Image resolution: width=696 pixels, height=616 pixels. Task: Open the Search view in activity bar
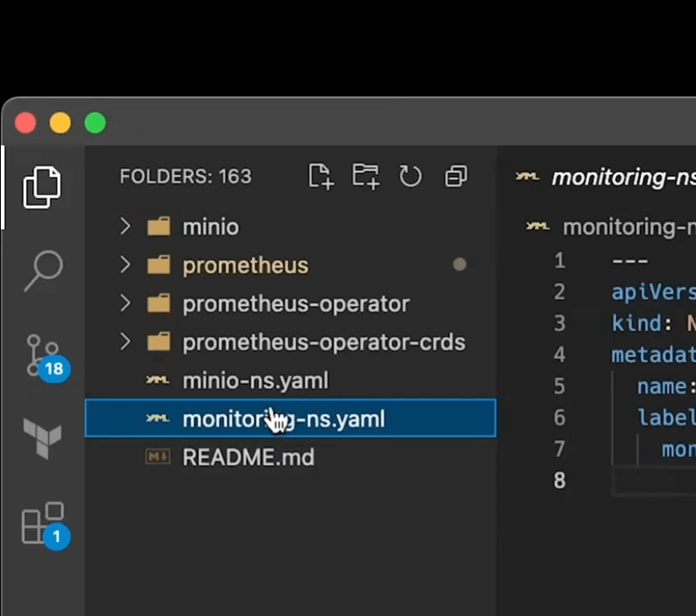tap(43, 270)
